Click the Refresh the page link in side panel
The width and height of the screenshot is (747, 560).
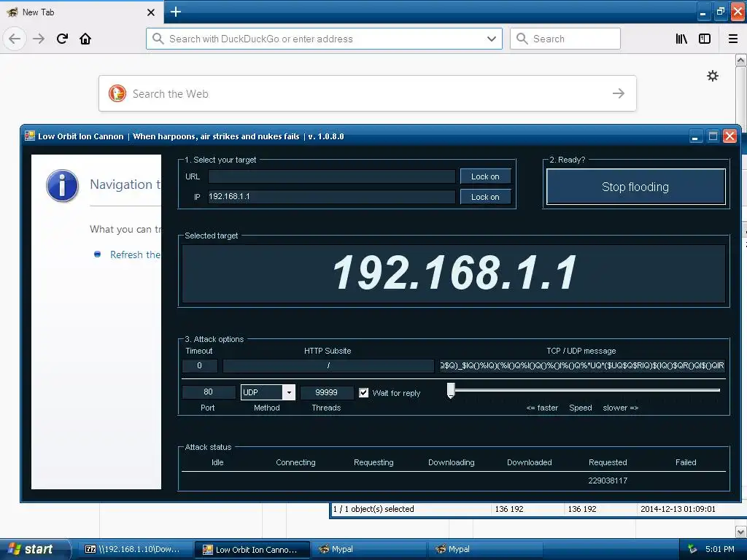135,254
